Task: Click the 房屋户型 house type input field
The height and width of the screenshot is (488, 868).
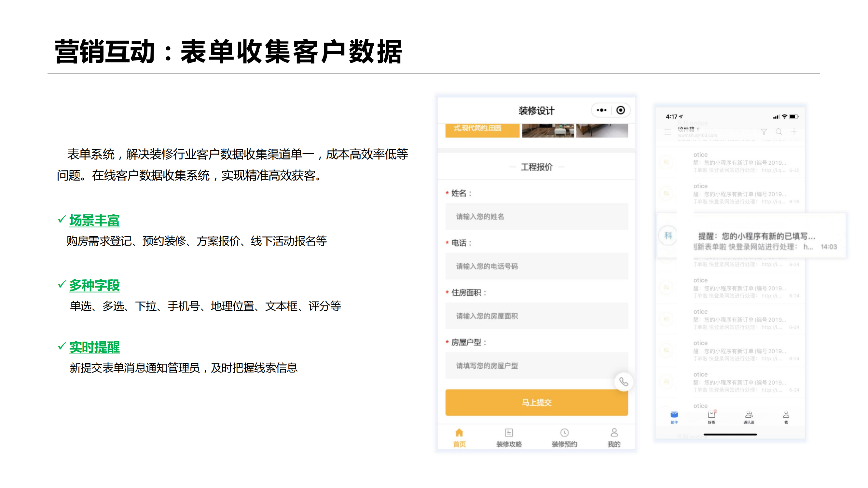Action: [536, 365]
